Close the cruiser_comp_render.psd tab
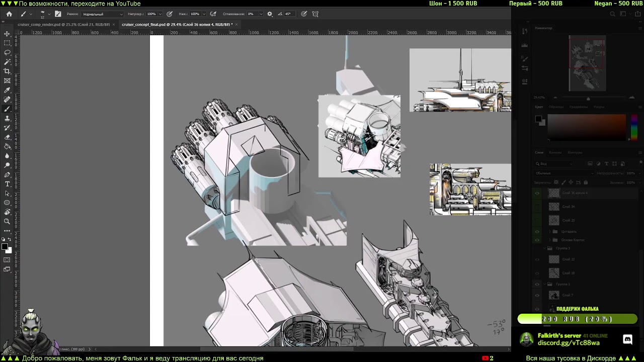Image resolution: width=644 pixels, height=362 pixels. (114, 24)
